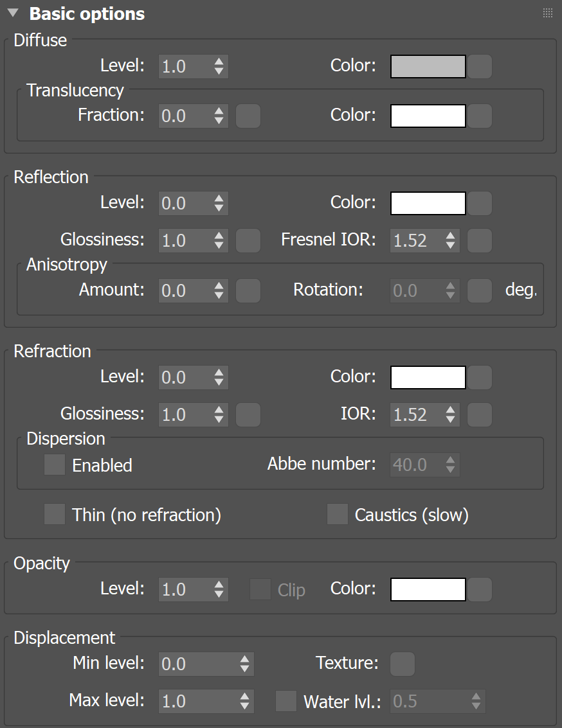Click the Translucency fraction map slot button

(248, 116)
